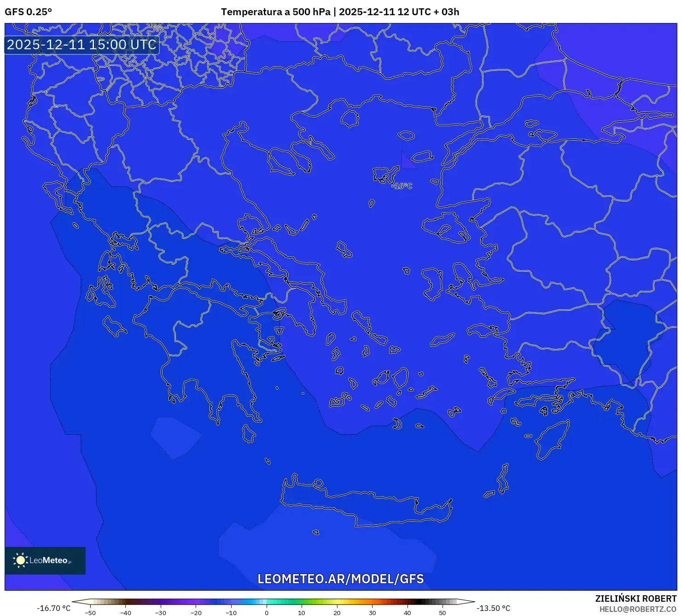Open the -13.50 °C maximum value label
681x616 pixels.
[x=494, y=608]
